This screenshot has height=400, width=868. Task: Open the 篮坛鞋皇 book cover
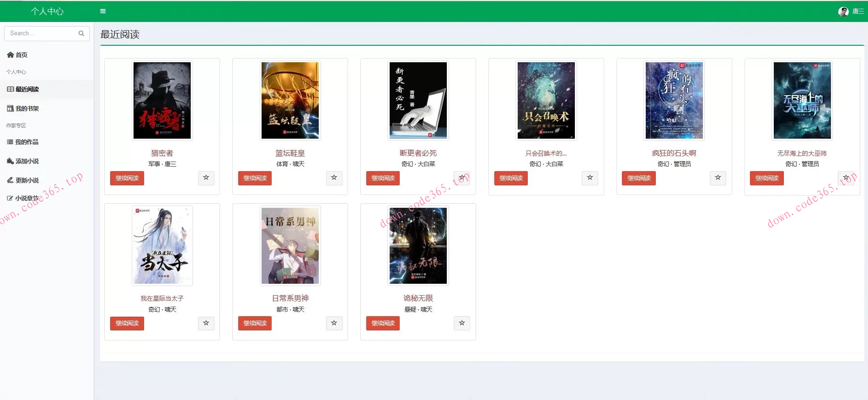[x=290, y=100]
